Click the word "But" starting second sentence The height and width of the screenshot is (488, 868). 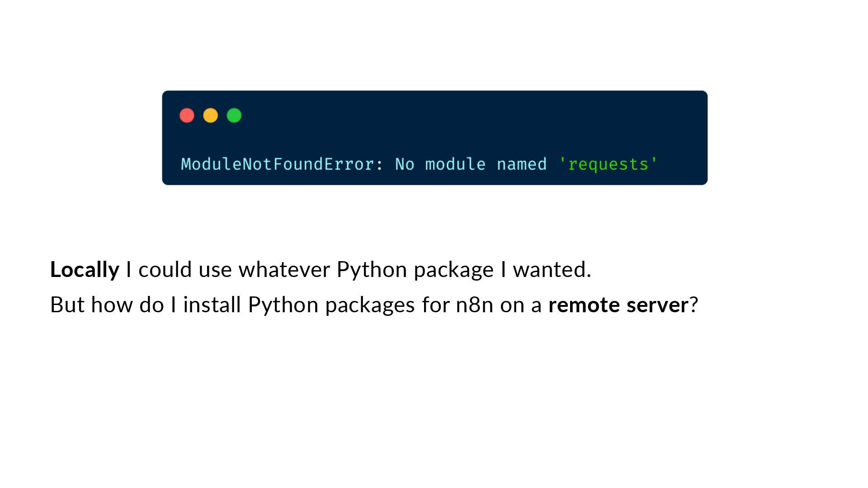pos(67,305)
